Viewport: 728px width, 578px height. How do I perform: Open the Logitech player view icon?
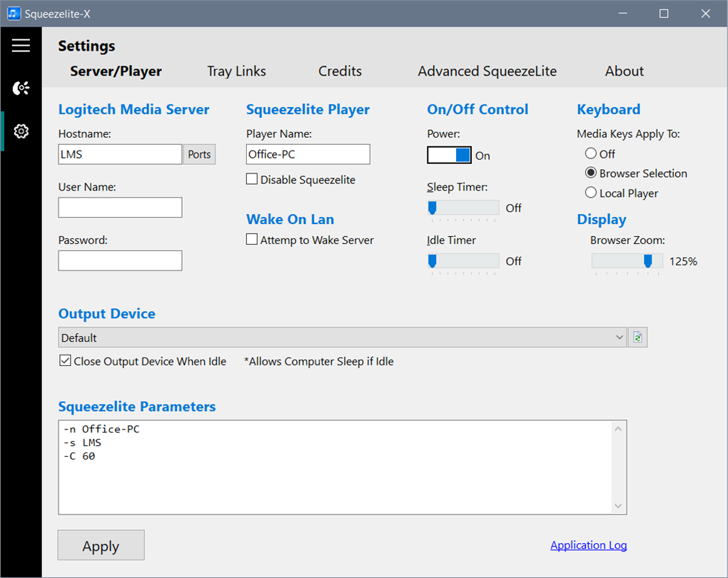pyautogui.click(x=21, y=88)
